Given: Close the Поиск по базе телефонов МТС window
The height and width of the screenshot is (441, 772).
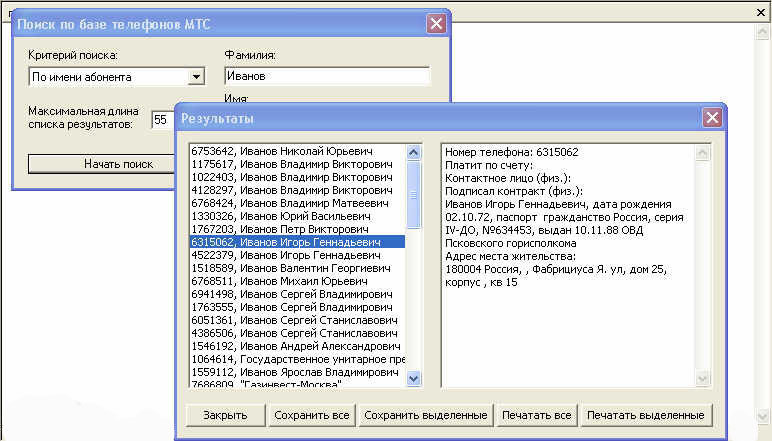Looking at the screenshot, I should [x=436, y=24].
